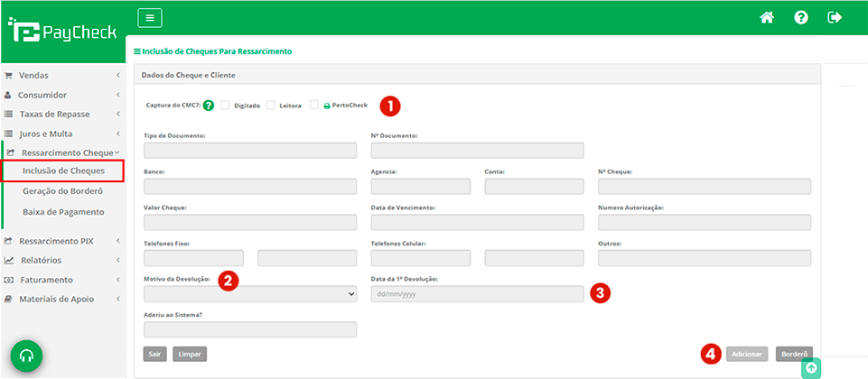Screen dimensions: 868x379
Task: Click the Tipo de Documento field
Action: [250, 151]
